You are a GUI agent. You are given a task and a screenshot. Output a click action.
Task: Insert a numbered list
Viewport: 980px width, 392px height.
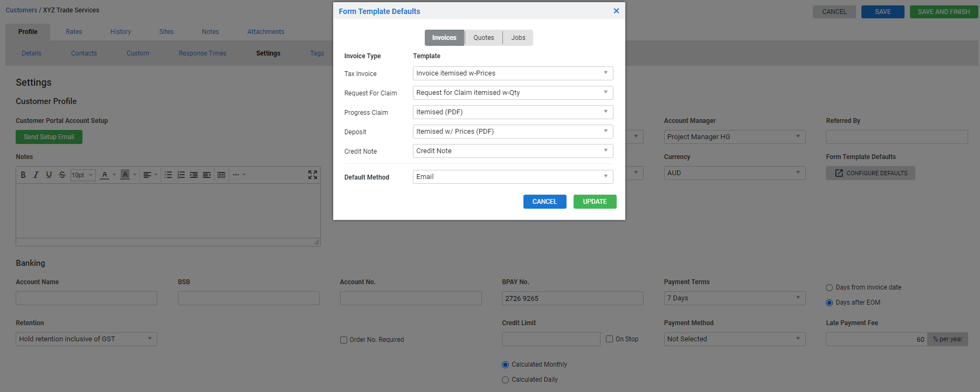point(181,175)
